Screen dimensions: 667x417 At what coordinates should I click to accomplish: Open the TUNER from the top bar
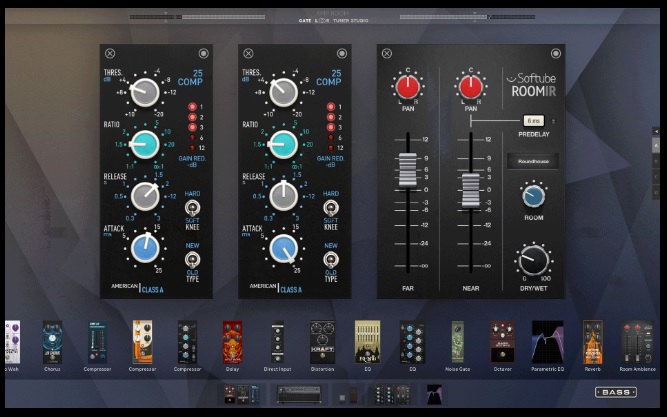pos(341,20)
